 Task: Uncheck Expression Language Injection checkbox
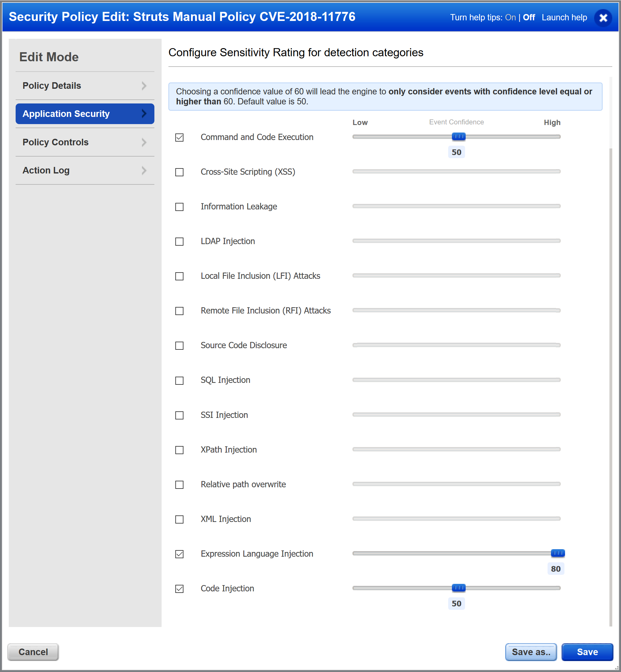179,554
